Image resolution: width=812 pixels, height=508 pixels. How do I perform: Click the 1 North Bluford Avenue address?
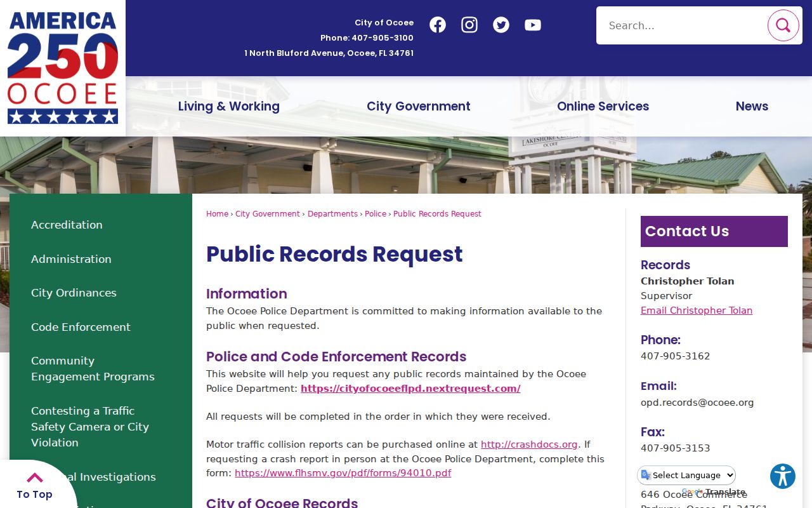tap(329, 53)
